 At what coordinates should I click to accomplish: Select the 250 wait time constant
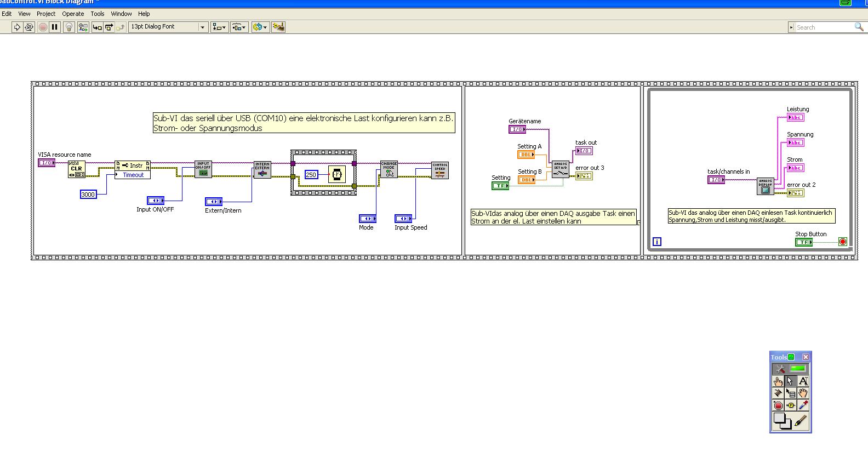coord(311,175)
